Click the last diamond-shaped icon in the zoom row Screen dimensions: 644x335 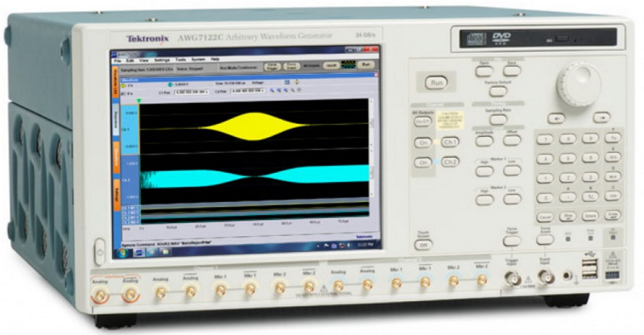point(299,89)
